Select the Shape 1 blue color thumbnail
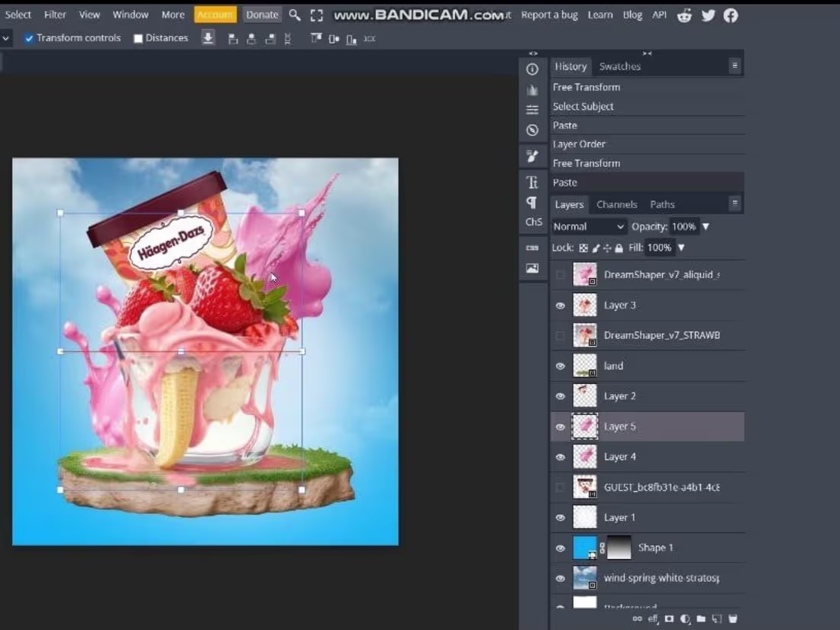This screenshot has height=630, width=840. (585, 548)
